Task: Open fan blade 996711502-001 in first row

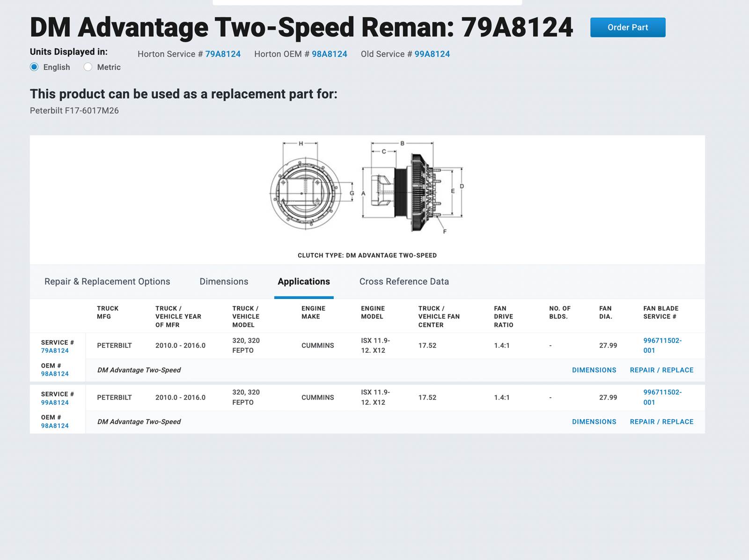Action: (662, 345)
